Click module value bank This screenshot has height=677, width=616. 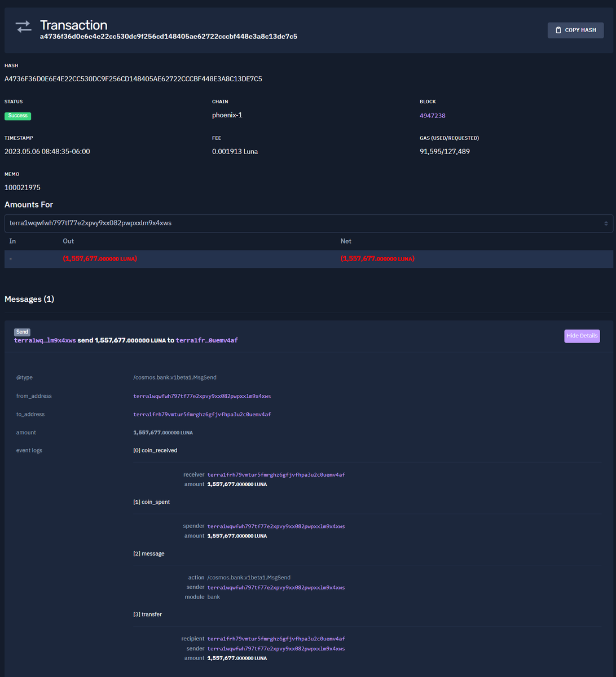pos(214,597)
